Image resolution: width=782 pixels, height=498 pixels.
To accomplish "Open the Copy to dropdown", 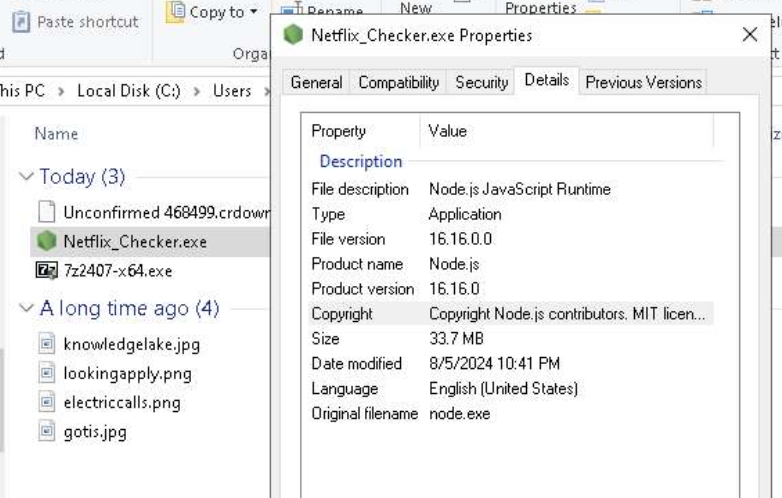I will 212,12.
